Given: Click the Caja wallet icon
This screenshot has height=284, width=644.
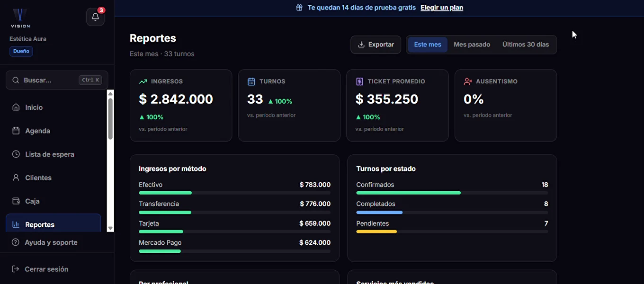Looking at the screenshot, I should click(x=16, y=201).
